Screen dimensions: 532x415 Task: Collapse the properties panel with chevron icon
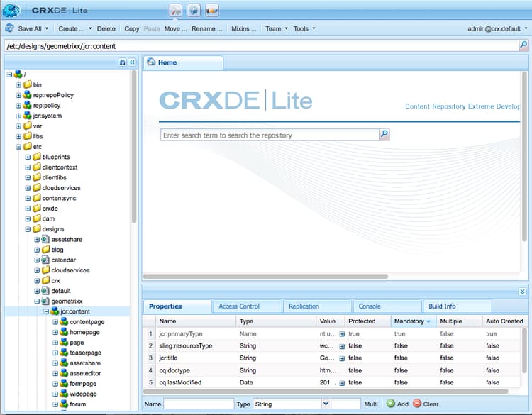click(x=523, y=292)
